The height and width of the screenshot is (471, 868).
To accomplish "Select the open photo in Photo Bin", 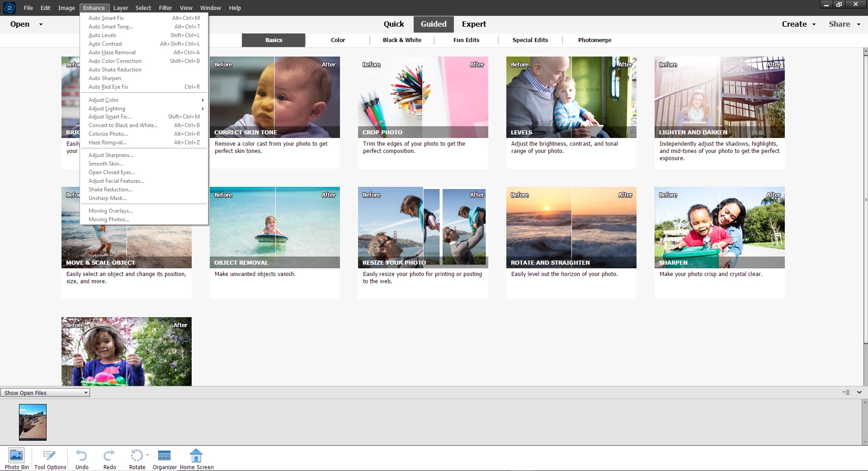I will tap(33, 422).
